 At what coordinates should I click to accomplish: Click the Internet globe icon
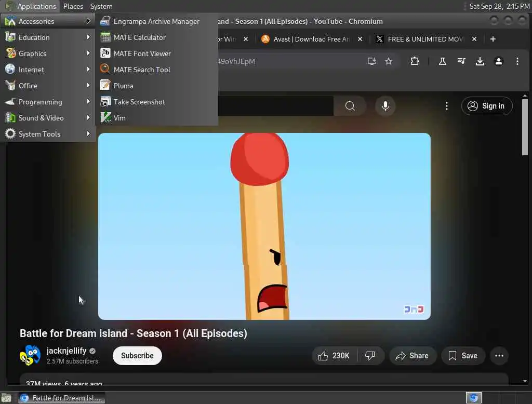pos(10,69)
